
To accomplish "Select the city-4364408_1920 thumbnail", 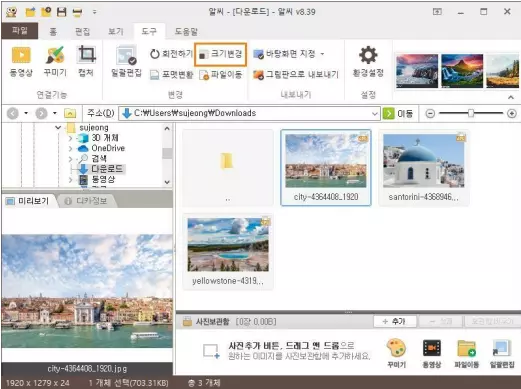I will (x=326, y=167).
